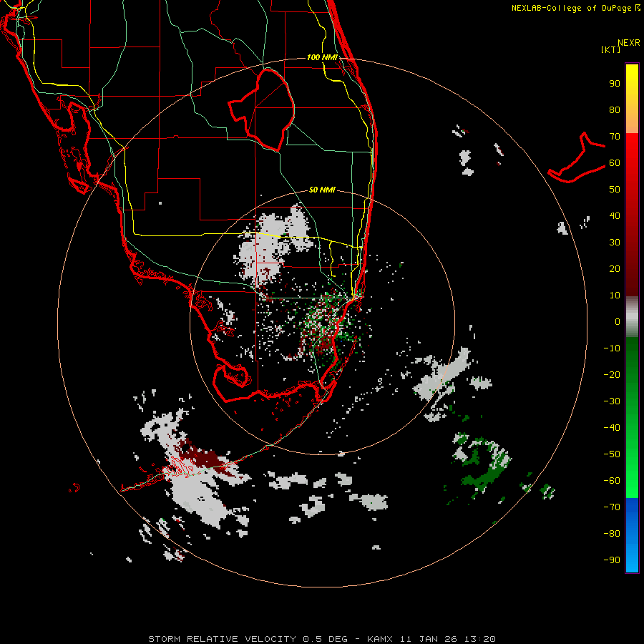Click the Storm Relative Velocity caption text

coord(321,639)
